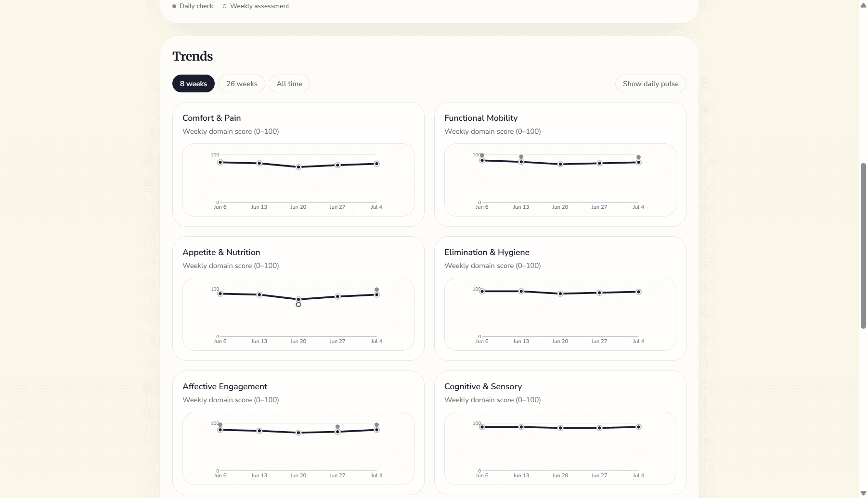This screenshot has height=498, width=868.
Task: Click the Jun 20 point in Comfort & Pain chart
Action: tap(298, 167)
